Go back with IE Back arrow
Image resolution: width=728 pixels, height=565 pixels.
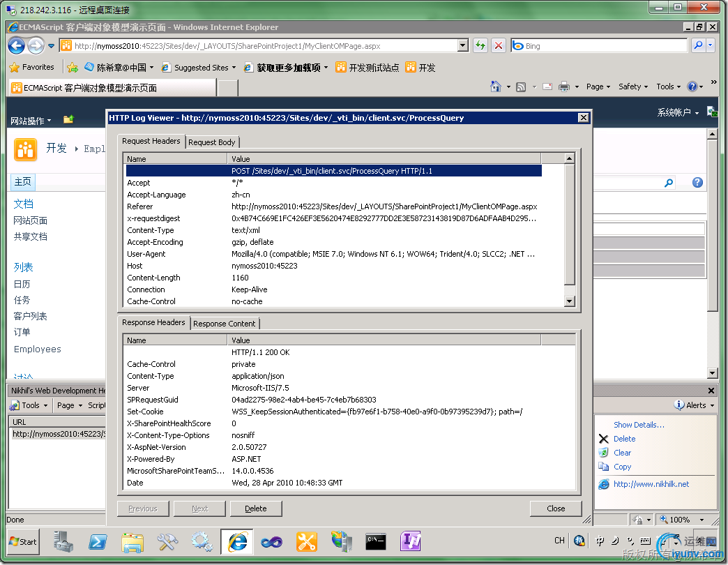tap(17, 45)
